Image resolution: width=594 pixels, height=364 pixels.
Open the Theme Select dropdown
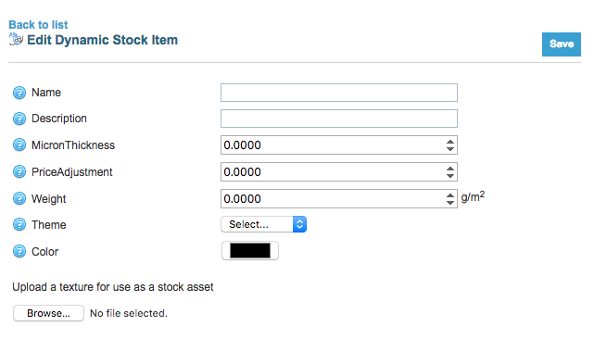pyautogui.click(x=264, y=224)
